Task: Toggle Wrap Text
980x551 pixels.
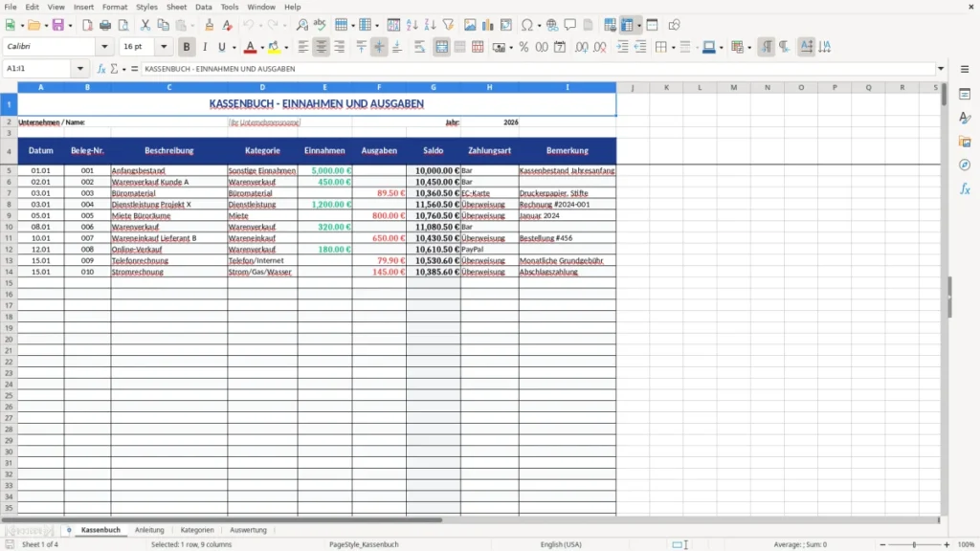Action: coord(419,47)
